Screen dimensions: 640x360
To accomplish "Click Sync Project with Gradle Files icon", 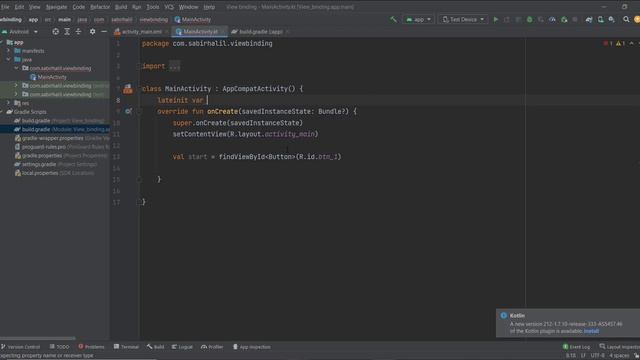I will point(589,19).
